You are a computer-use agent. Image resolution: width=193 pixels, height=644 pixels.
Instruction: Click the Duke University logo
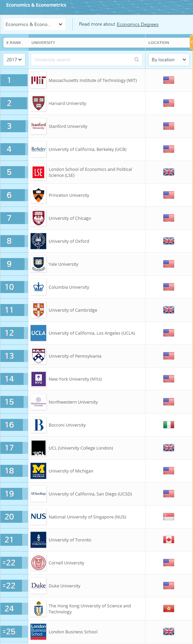click(38, 586)
